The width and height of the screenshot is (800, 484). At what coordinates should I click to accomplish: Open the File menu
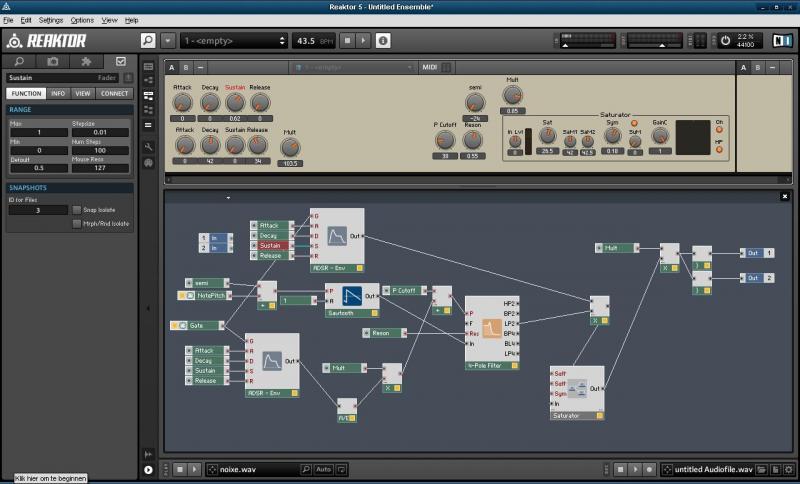pos(8,20)
